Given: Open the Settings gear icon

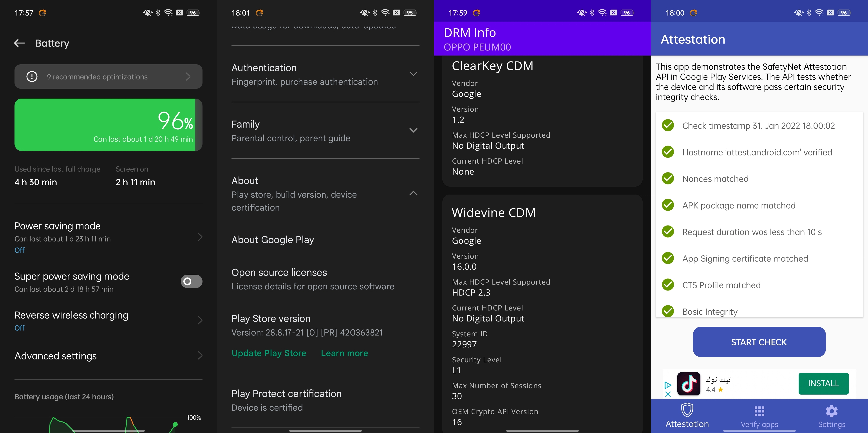Looking at the screenshot, I should point(832,411).
